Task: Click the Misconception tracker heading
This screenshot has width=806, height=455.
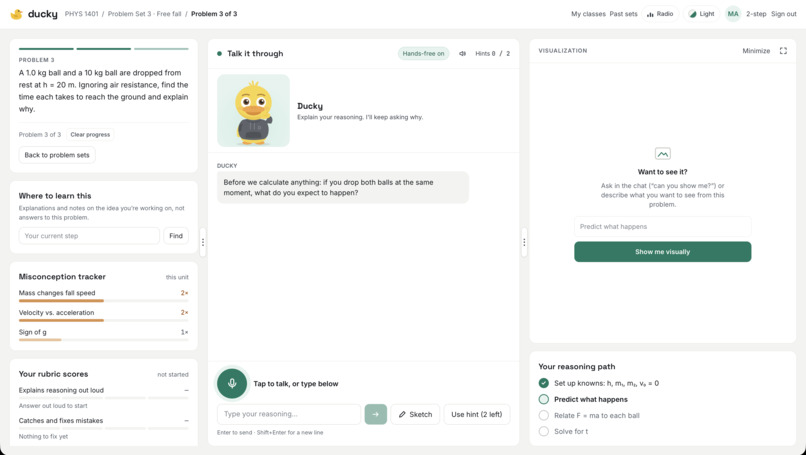Action: coord(62,277)
